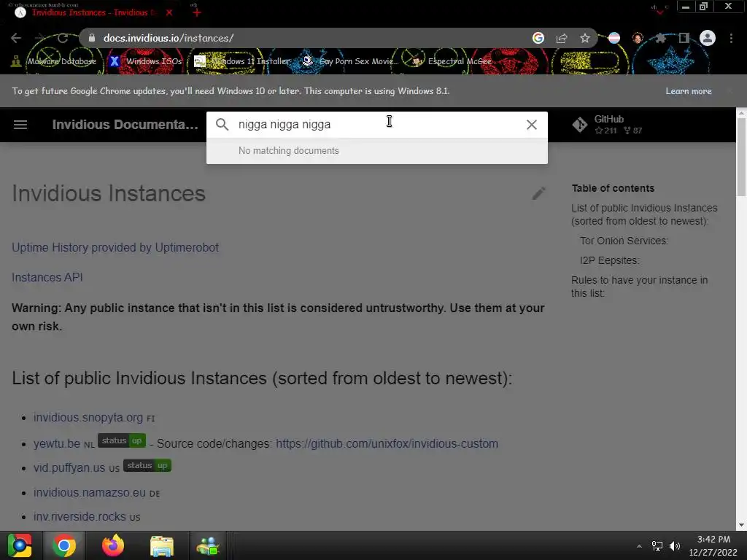Open the GitHub repository link
This screenshot has width=747, height=560.
[x=608, y=125]
